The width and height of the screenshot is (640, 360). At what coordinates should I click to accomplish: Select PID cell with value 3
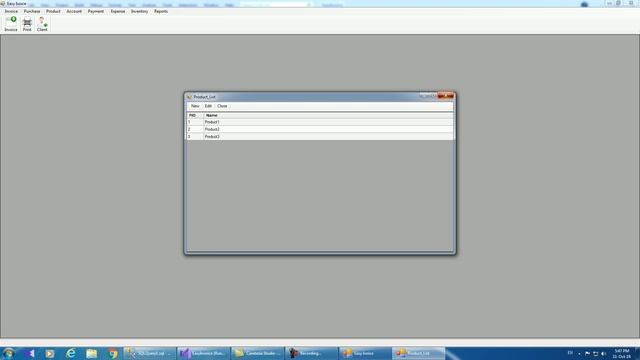pyautogui.click(x=195, y=137)
